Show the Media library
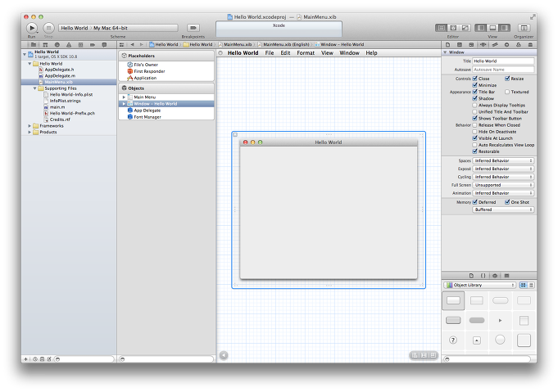 pyautogui.click(x=506, y=276)
